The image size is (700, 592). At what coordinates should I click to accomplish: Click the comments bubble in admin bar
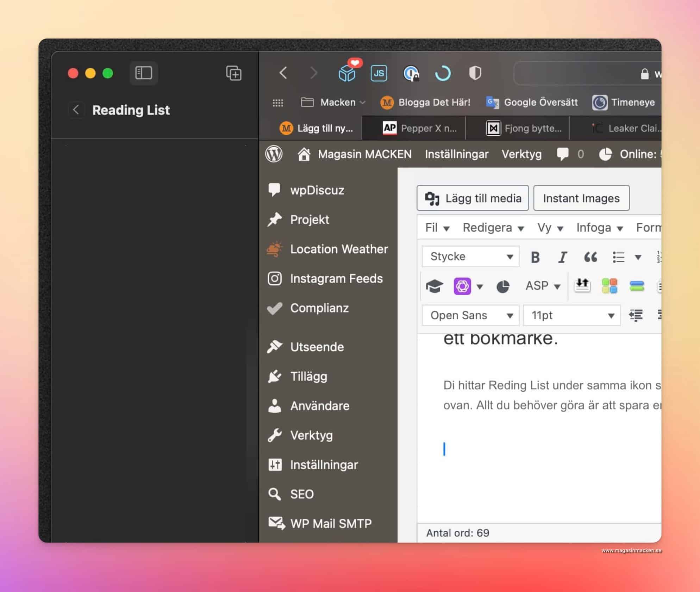coord(570,154)
